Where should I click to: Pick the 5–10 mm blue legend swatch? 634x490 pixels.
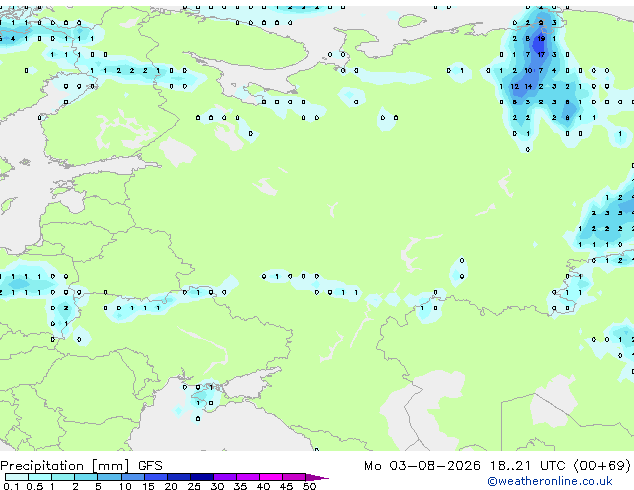click(109, 477)
